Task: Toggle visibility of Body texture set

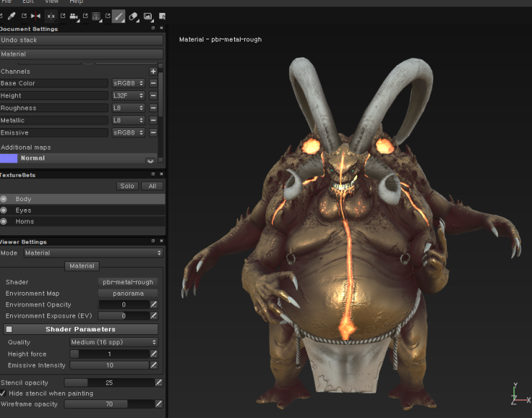Action: 4,199
